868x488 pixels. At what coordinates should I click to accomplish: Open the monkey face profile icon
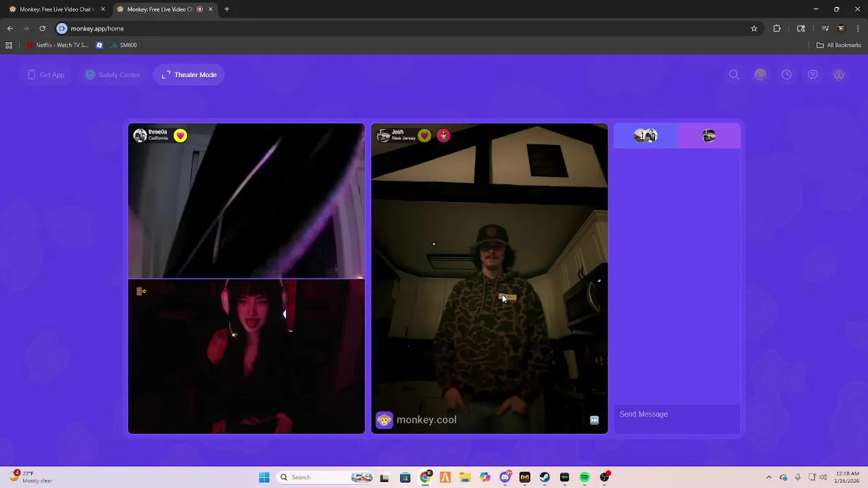click(839, 75)
